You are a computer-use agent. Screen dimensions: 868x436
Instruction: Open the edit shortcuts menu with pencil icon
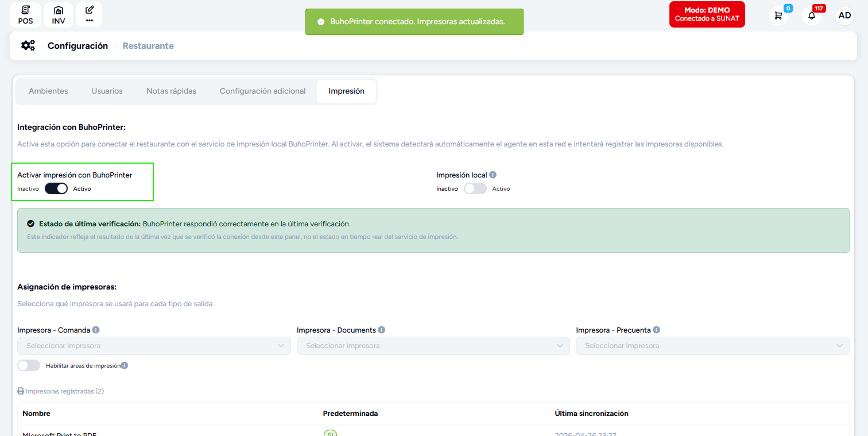89,15
